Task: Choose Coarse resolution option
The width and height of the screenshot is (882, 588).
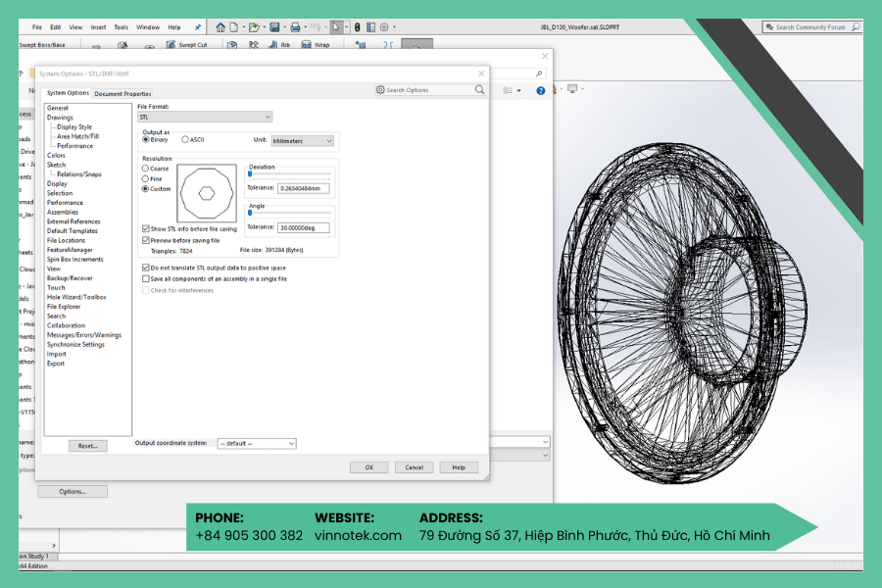Action: (x=145, y=169)
